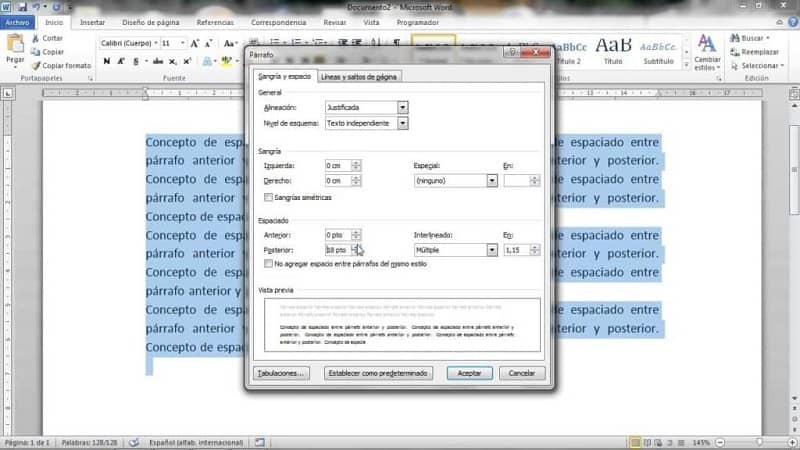This screenshot has height=450, width=800.
Task: Increase font size with the A-up icon
Action: pos(194,44)
